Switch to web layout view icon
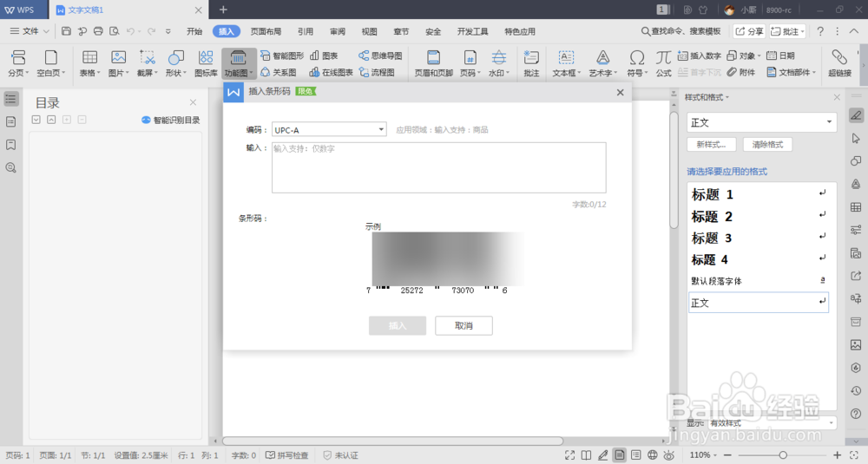The width and height of the screenshot is (868, 464). click(653, 454)
